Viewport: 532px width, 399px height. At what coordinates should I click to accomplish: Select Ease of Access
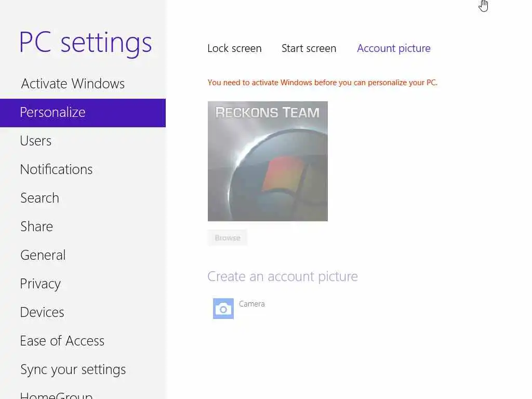click(x=62, y=341)
